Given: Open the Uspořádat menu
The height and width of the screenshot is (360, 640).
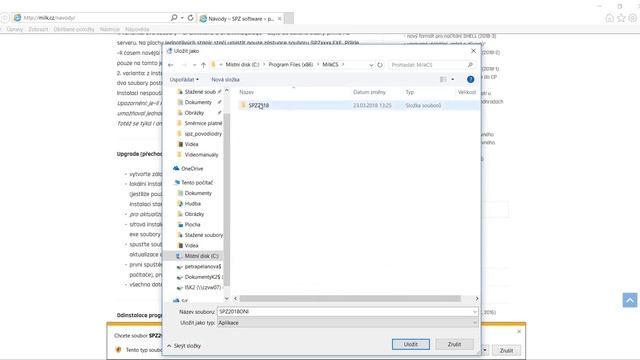Looking at the screenshot, I should point(184,80).
